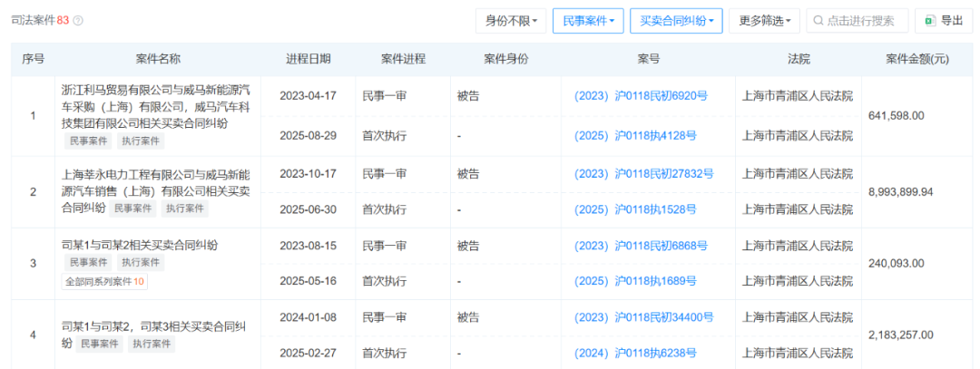The width and height of the screenshot is (980, 369).
Task: View 全部同系列案件 10 for case 3
Action: point(105,282)
